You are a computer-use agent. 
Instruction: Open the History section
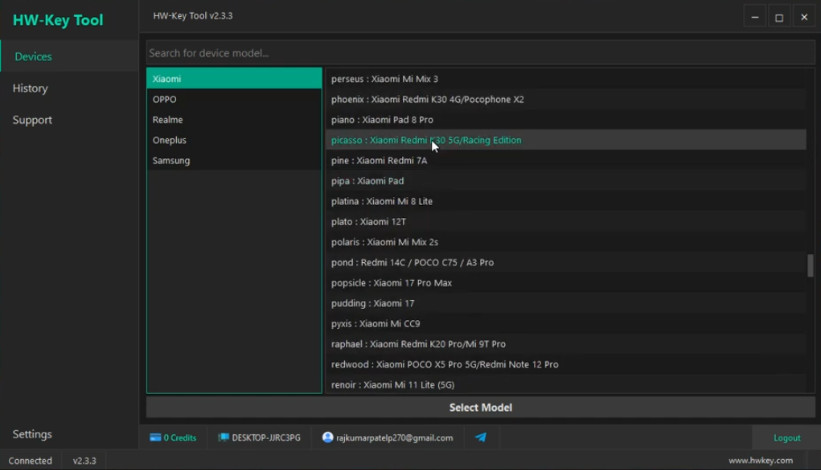(x=69, y=88)
